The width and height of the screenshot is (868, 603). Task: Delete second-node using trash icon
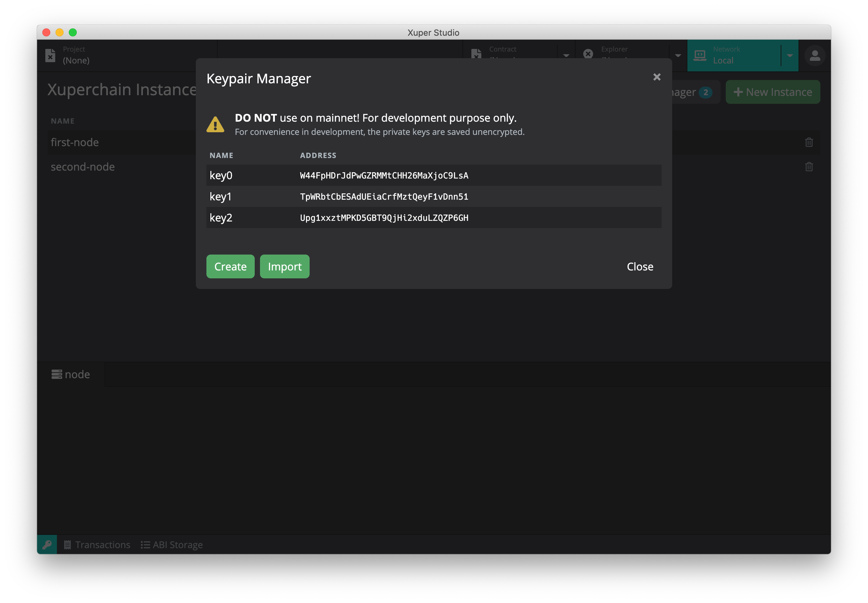click(x=809, y=167)
